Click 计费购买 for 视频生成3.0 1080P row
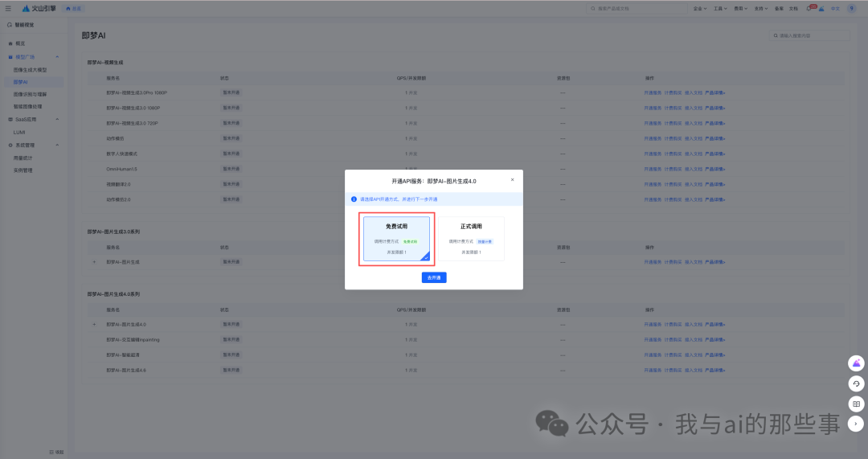The height and width of the screenshot is (459, 868). click(674, 108)
